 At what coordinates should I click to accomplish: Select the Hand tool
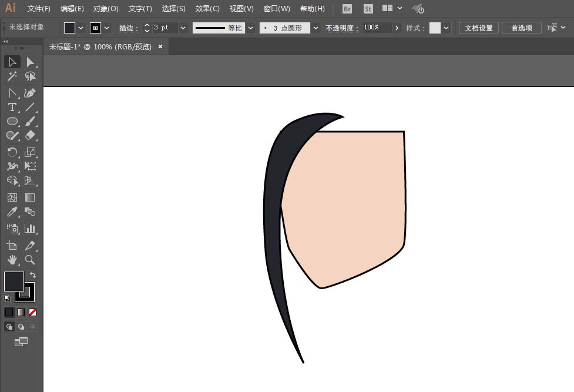(12, 260)
